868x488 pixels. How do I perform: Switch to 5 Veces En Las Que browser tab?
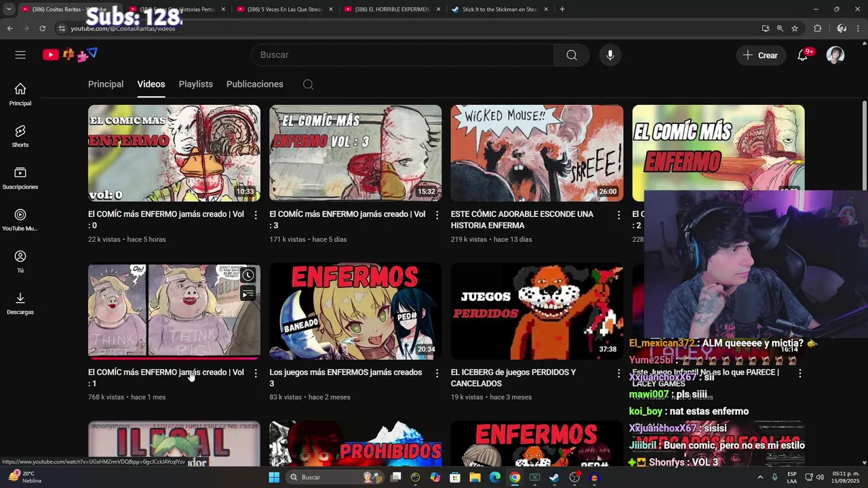coord(285,9)
